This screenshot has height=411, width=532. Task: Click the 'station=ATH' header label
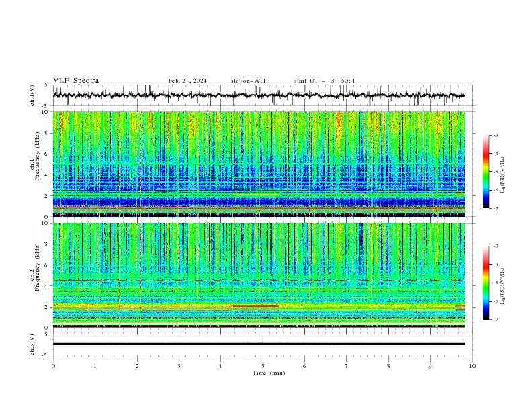(x=249, y=81)
